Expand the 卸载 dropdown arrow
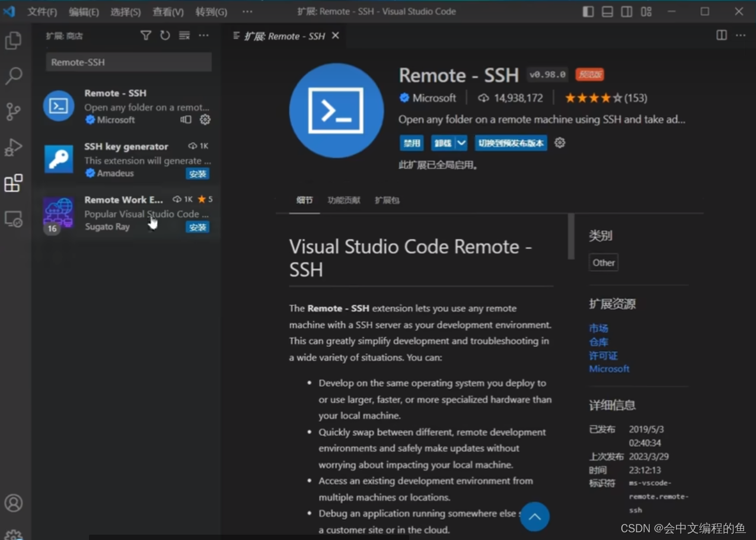This screenshot has width=756, height=540. pos(461,143)
